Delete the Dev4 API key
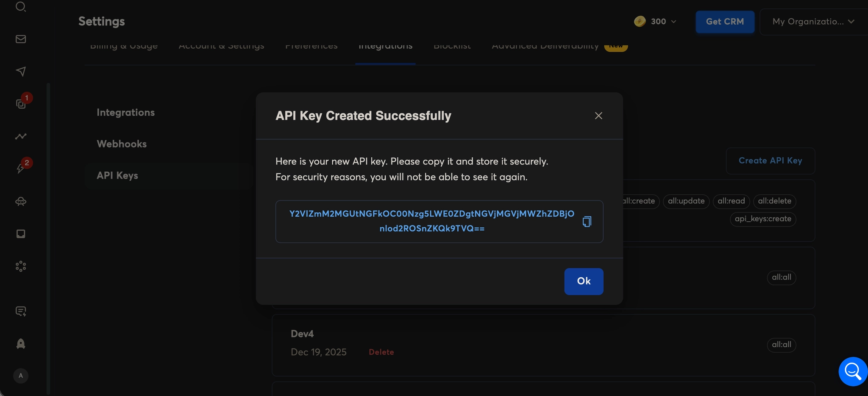The height and width of the screenshot is (396, 868). click(x=381, y=352)
